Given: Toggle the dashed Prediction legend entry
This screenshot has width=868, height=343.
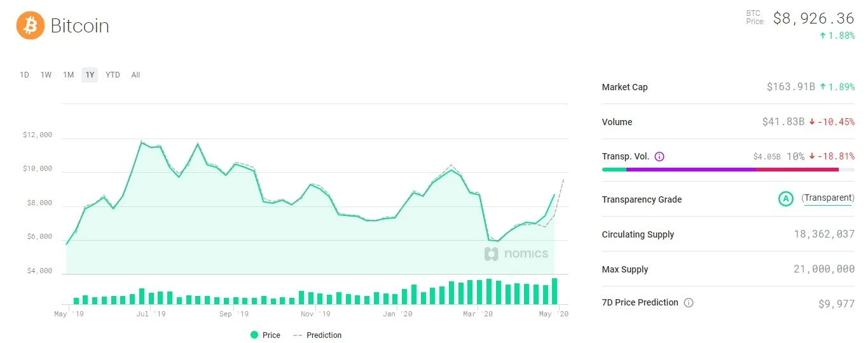Looking at the screenshot, I should tap(317, 335).
